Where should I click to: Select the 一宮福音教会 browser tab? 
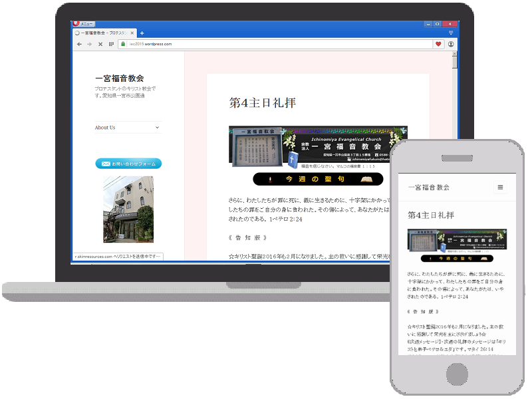(x=104, y=33)
